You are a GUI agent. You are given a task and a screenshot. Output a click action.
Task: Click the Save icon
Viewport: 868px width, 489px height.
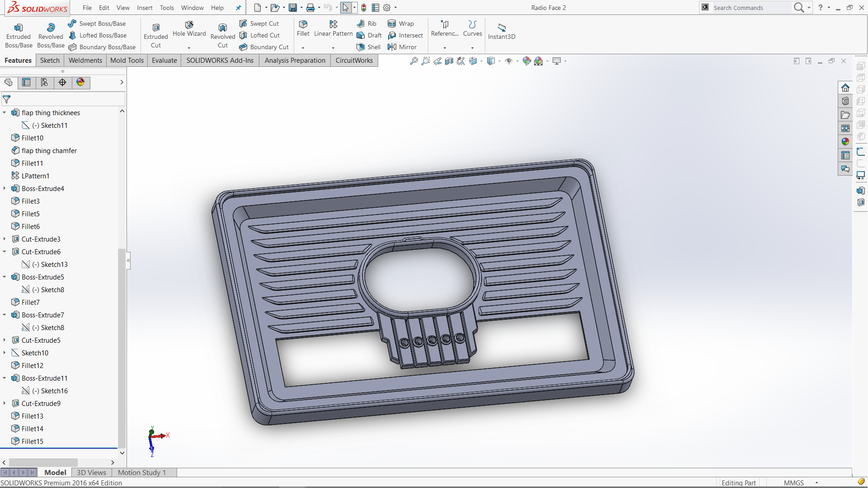[293, 8]
